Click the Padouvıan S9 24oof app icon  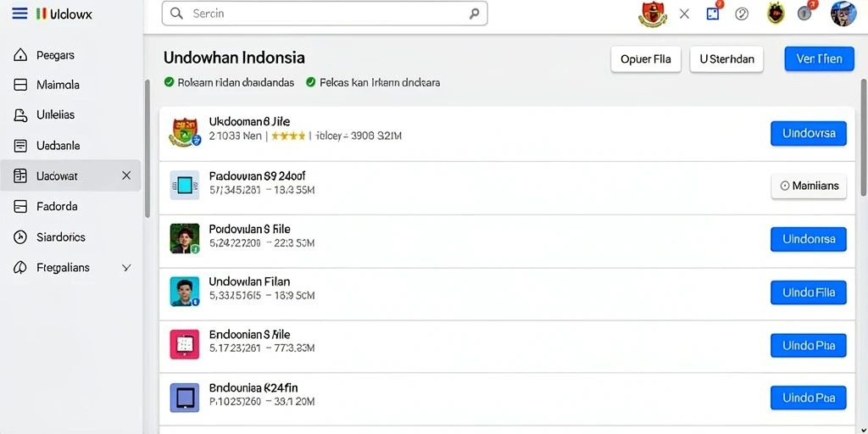[184, 185]
